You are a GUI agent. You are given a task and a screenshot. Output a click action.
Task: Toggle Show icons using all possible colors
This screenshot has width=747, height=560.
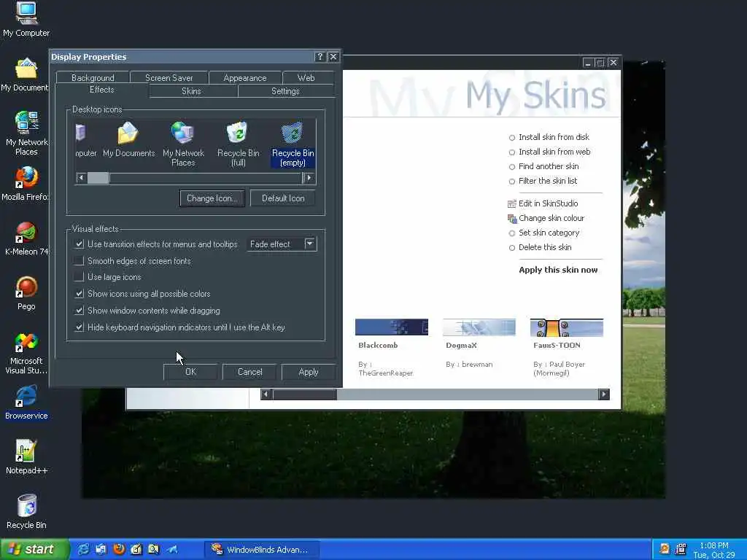tap(80, 293)
